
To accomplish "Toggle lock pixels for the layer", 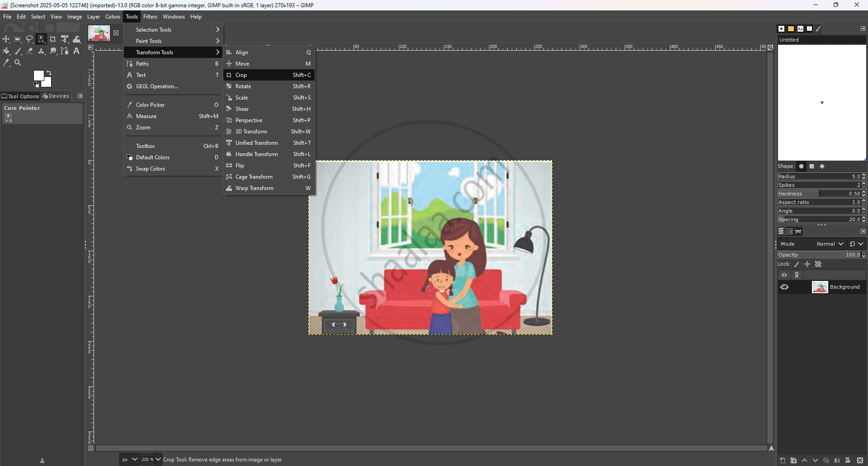I will [797, 264].
